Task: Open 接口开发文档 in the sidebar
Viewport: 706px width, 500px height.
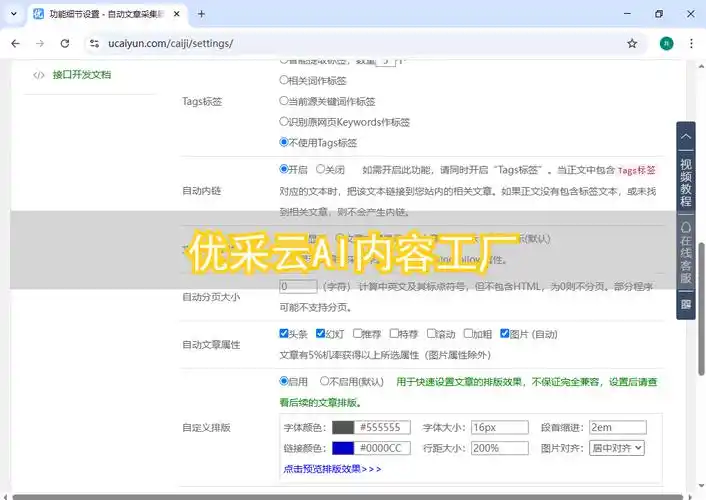Action: [x=81, y=75]
